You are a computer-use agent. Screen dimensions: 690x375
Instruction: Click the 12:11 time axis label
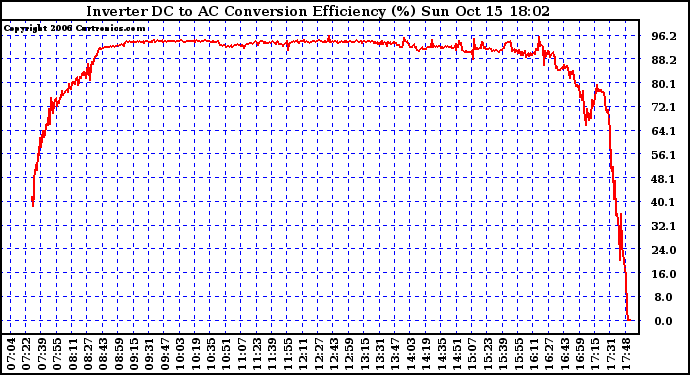303,354
